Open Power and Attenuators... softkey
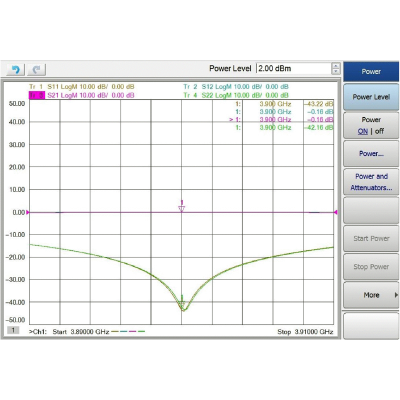This screenshot has height=400, width=400. click(x=371, y=182)
